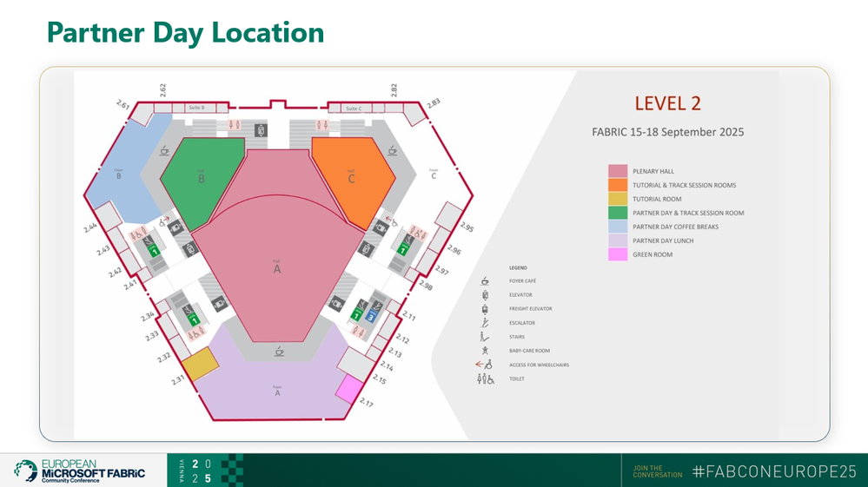
Task: Click the Plenary Hall pink swatch
Action: point(618,171)
